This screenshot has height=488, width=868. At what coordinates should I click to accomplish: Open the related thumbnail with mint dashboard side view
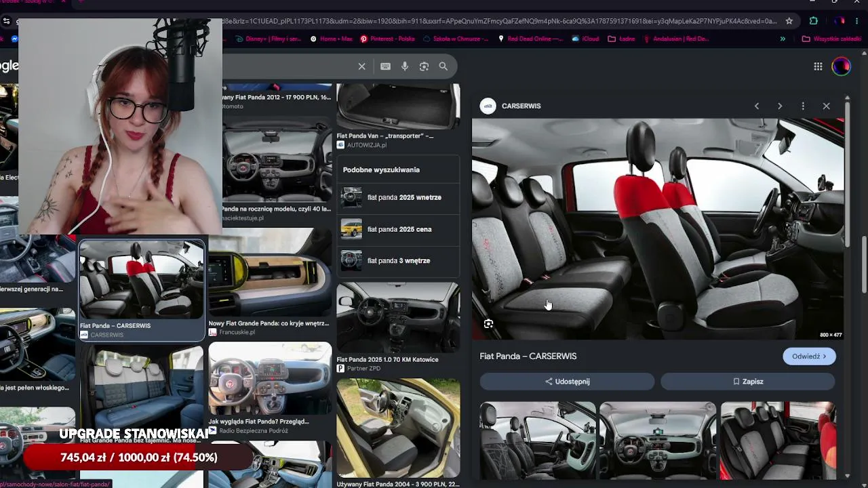(x=538, y=441)
